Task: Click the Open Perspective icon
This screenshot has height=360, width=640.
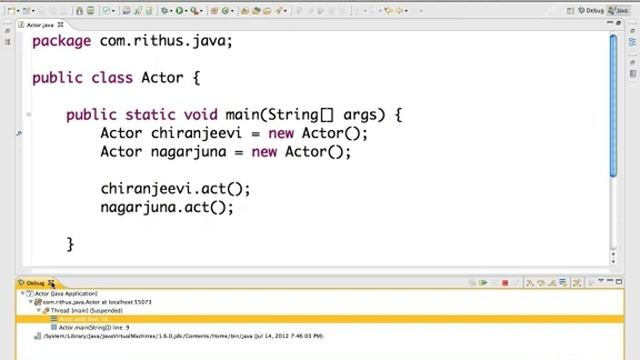Action: point(570,11)
